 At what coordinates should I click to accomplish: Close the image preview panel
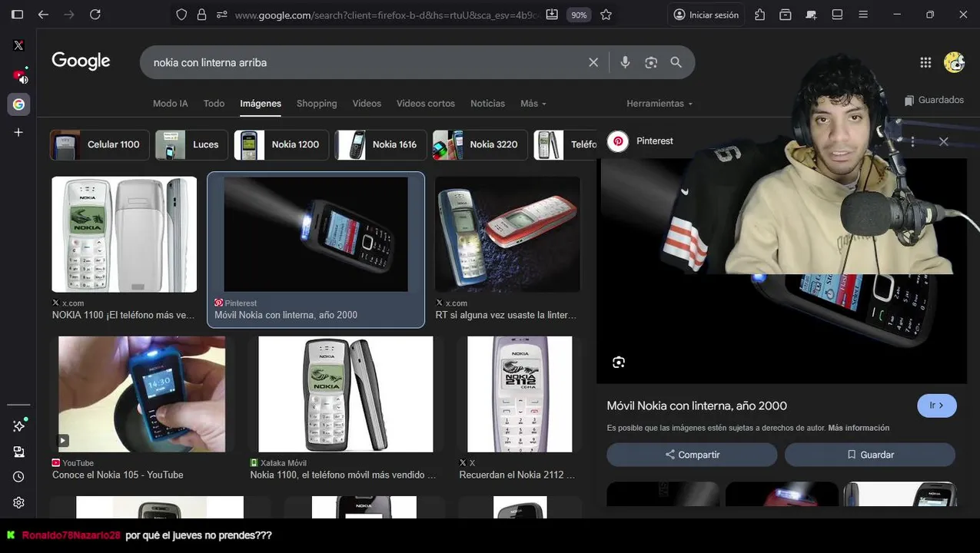click(944, 141)
